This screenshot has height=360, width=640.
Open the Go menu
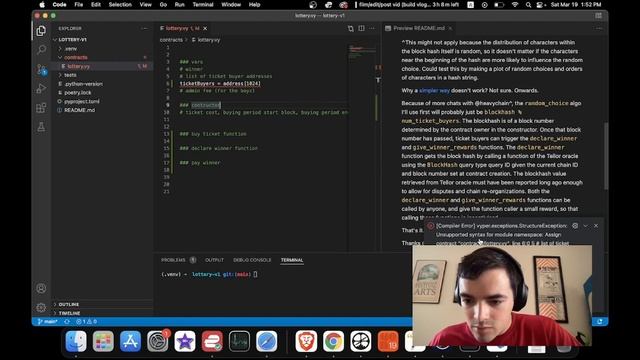(x=163, y=5)
